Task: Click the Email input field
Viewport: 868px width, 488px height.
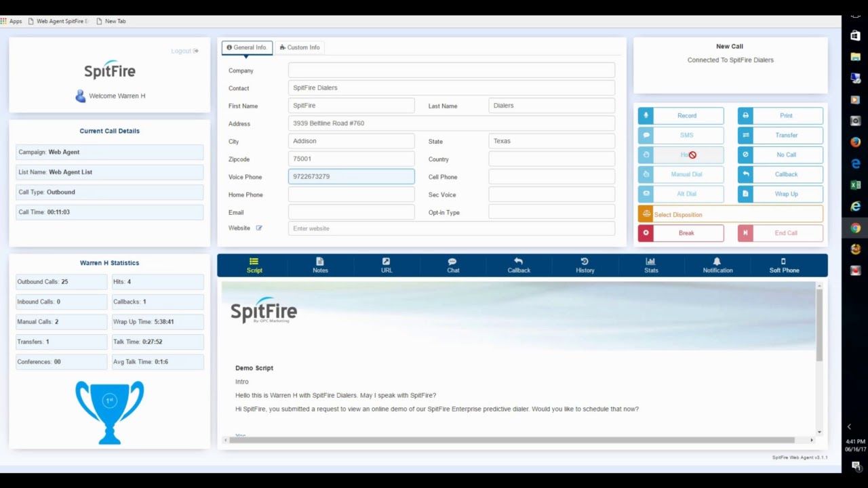Action: (x=351, y=212)
